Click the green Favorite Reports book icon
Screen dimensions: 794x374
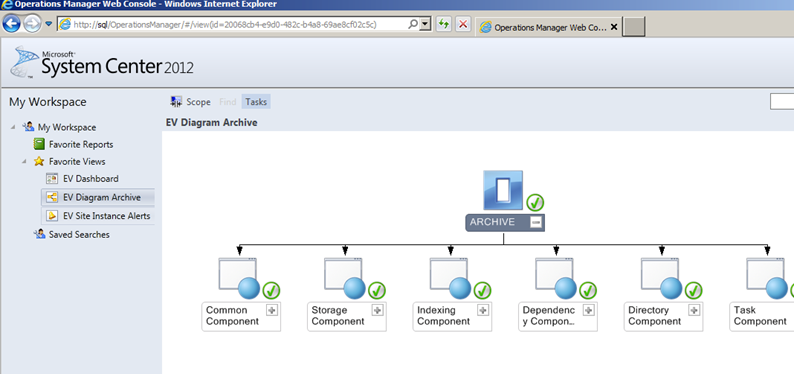(39, 144)
